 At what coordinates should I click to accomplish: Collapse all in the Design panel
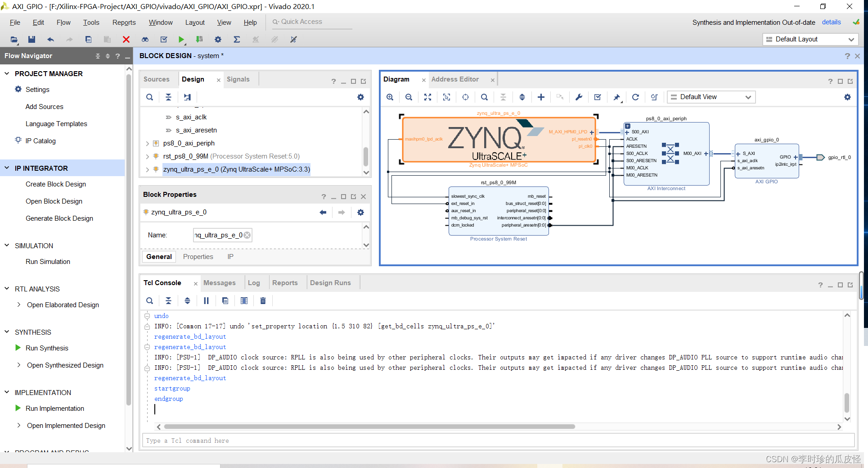click(168, 97)
